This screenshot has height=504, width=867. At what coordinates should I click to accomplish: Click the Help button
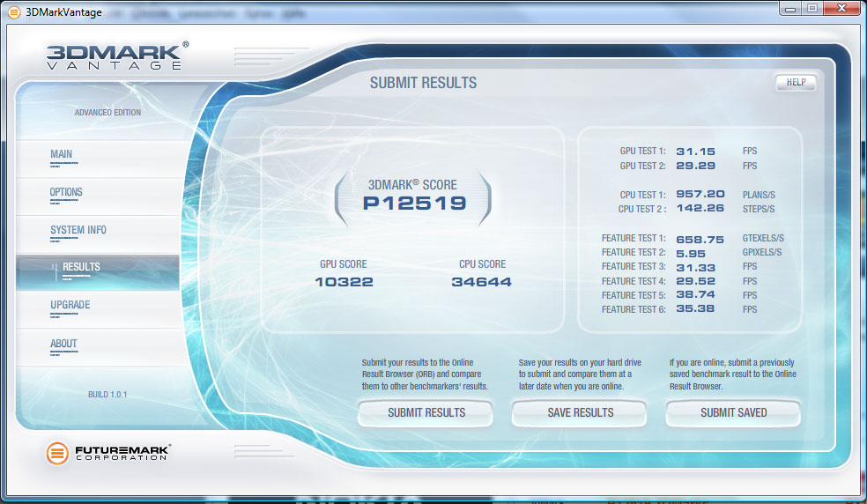click(796, 83)
